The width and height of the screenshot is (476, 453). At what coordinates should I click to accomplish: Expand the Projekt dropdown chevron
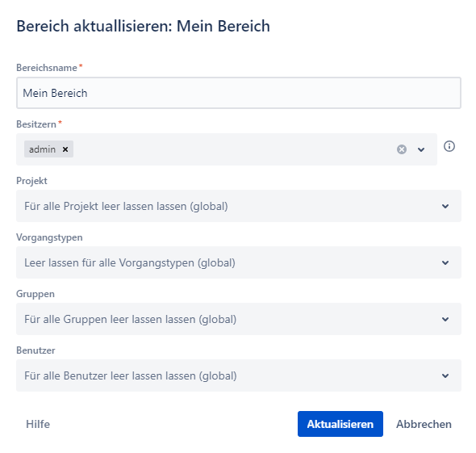[x=445, y=206]
